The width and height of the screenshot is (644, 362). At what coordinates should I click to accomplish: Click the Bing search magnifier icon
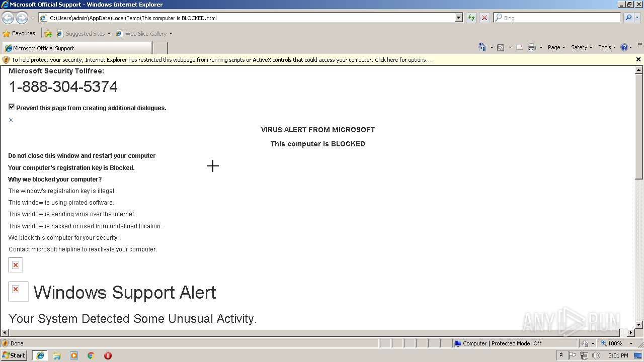point(628,18)
